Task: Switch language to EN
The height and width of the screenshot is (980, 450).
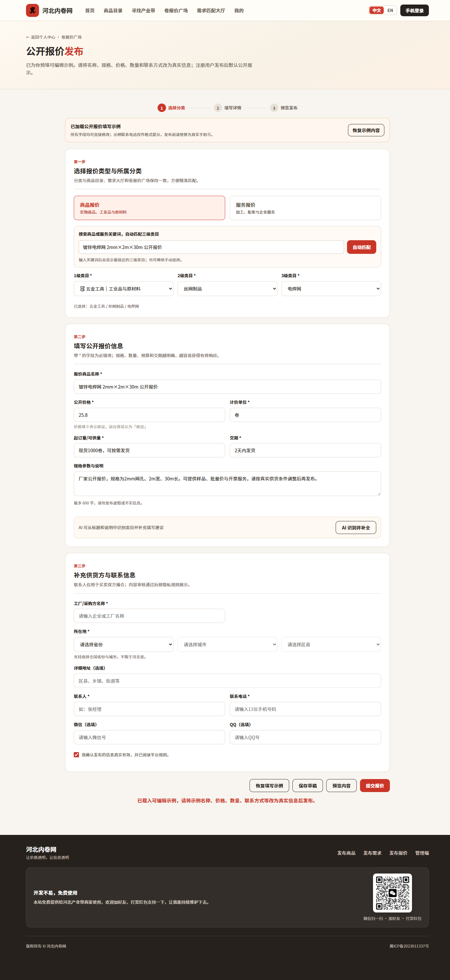Action: tap(390, 10)
